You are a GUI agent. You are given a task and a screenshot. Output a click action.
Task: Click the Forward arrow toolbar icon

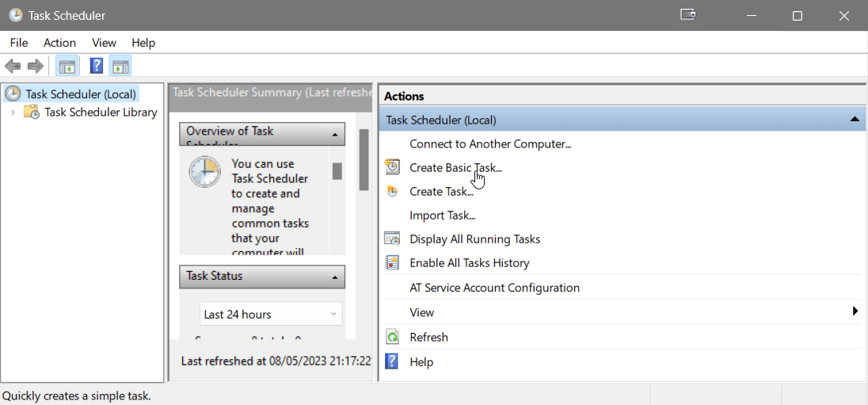pos(36,67)
